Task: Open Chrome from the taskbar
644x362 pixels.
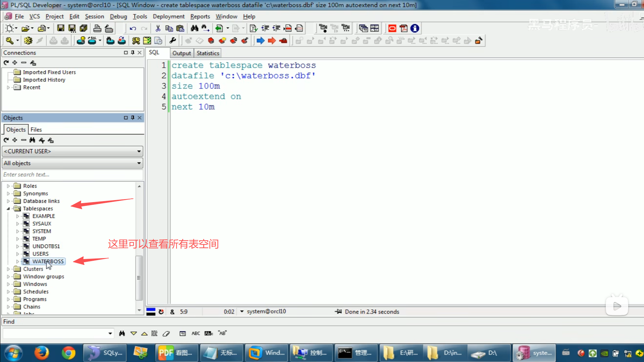Action: [x=68, y=353]
